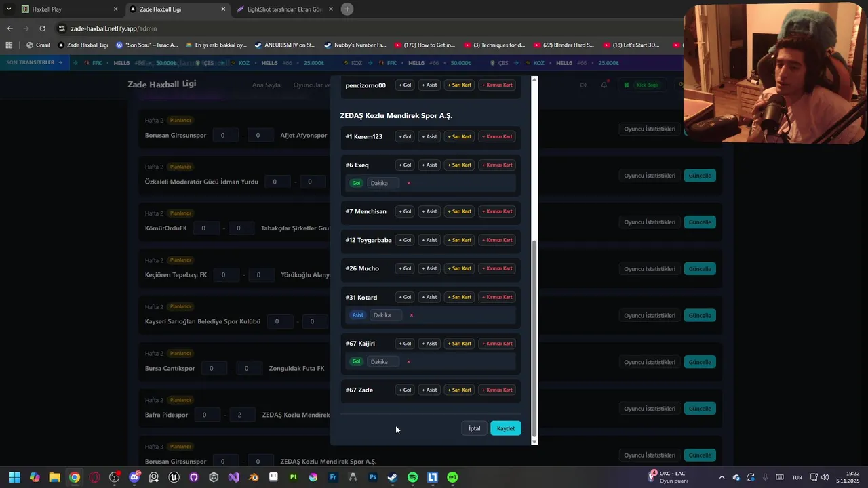Reload the page with the browser refresh icon
The height and width of the screenshot is (488, 868).
pyautogui.click(x=42, y=28)
